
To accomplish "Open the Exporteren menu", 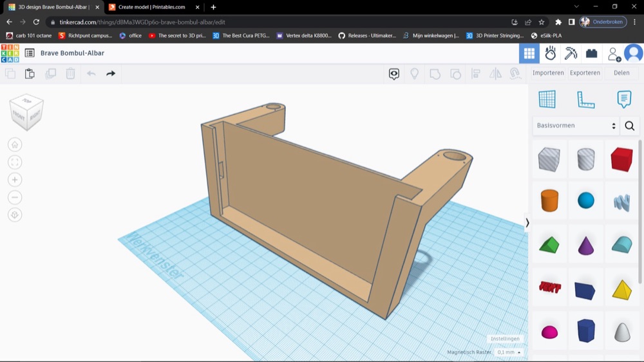I will tap(585, 73).
